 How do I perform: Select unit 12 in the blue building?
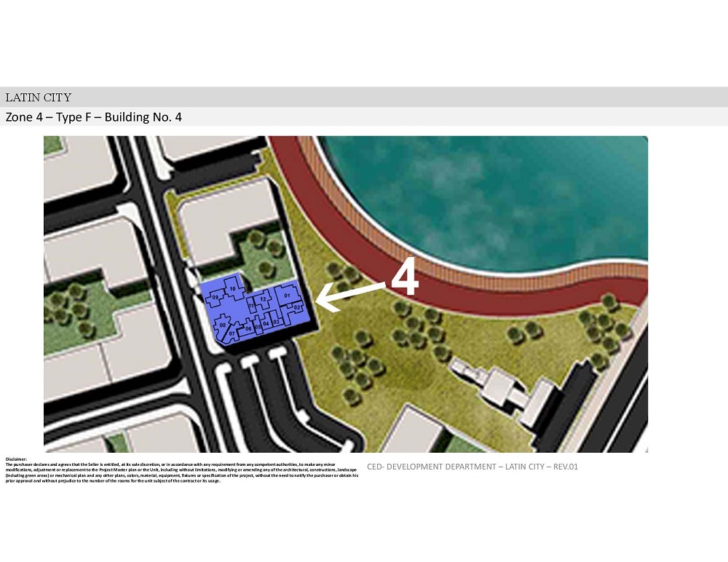pos(263,299)
